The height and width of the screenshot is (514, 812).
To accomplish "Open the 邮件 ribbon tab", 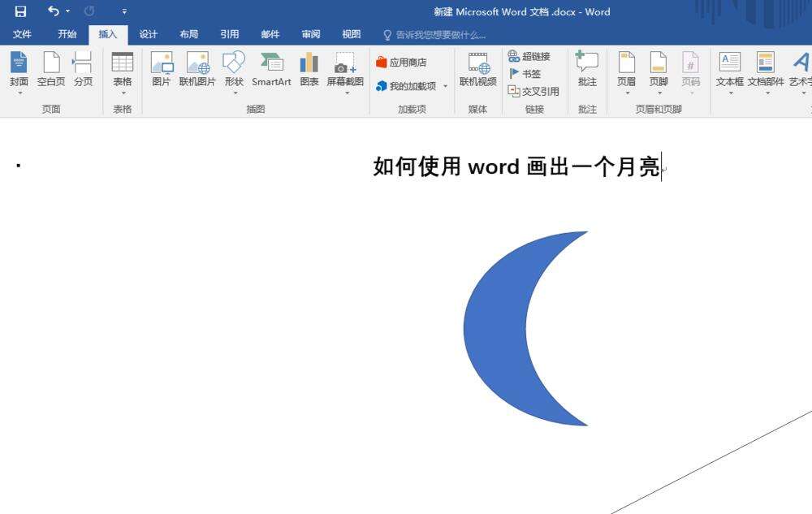I will 270,34.
